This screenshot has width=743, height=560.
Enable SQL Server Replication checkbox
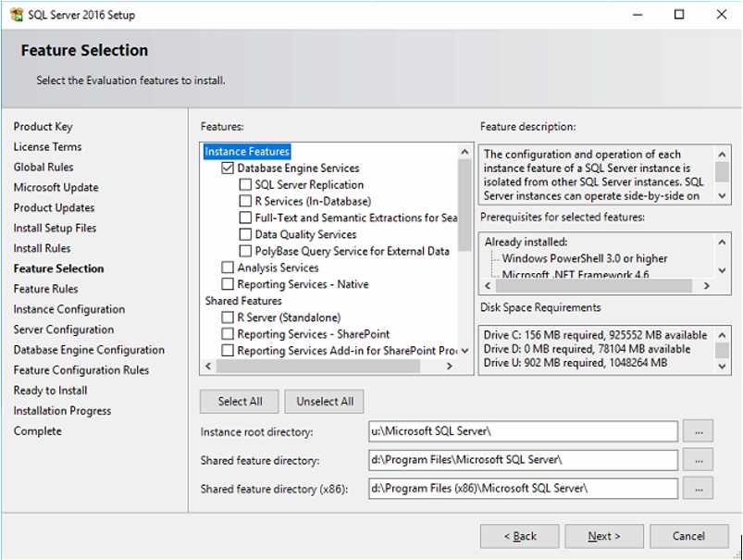click(245, 184)
